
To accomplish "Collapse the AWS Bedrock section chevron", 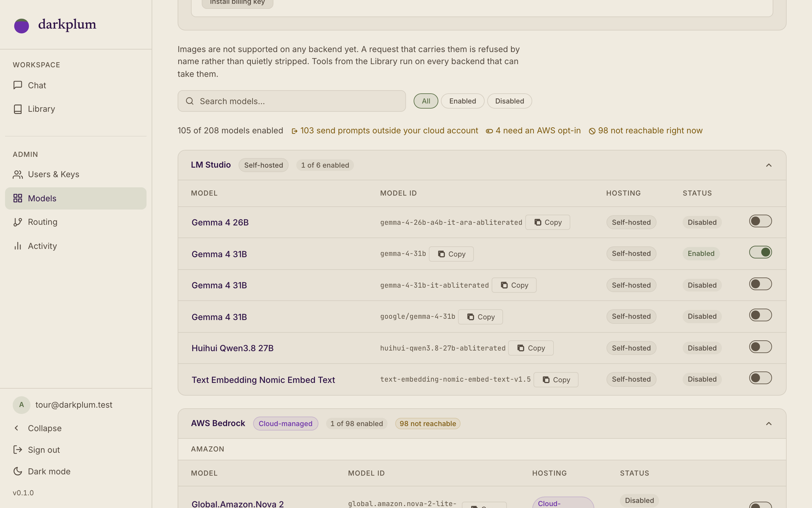I will pos(768,423).
